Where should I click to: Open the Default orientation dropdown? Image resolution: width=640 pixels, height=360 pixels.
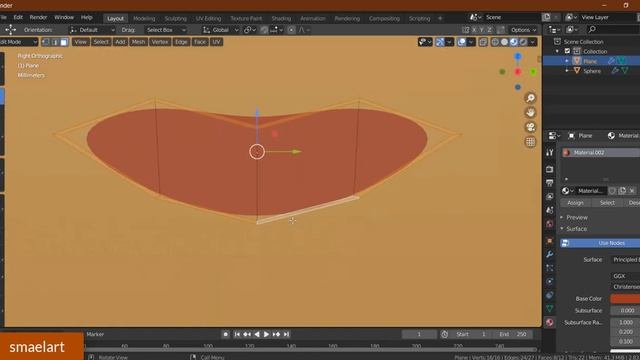point(92,30)
